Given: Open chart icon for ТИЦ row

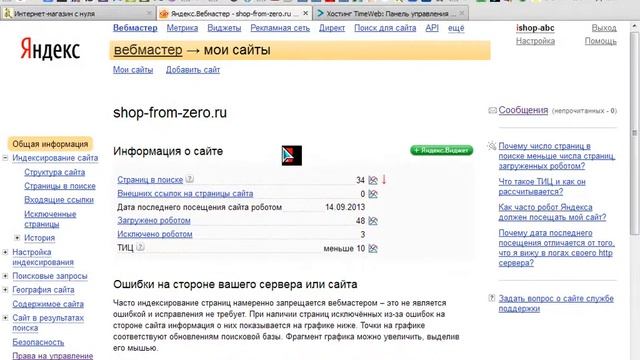Looking at the screenshot, I should click(x=373, y=248).
